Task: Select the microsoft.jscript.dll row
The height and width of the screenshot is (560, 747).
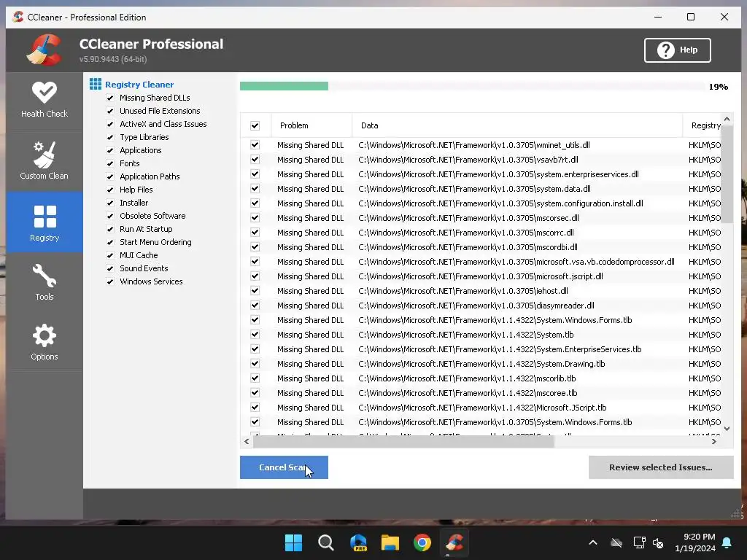Action: point(481,276)
